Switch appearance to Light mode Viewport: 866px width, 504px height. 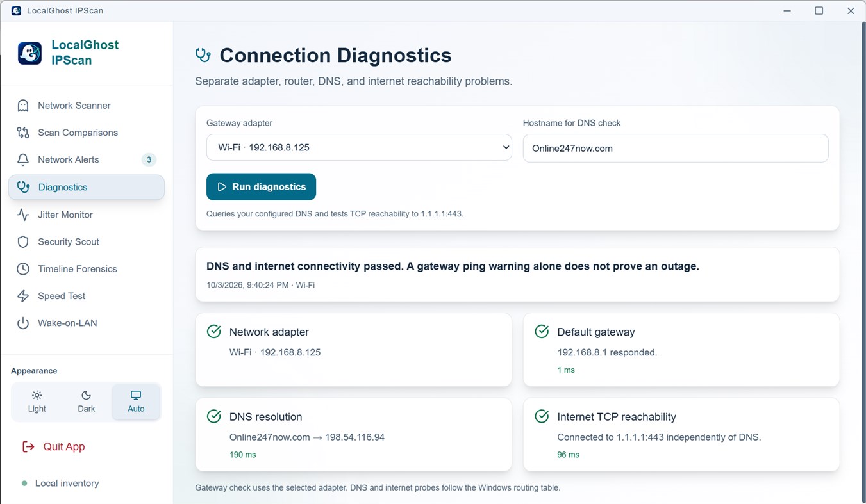click(x=37, y=402)
